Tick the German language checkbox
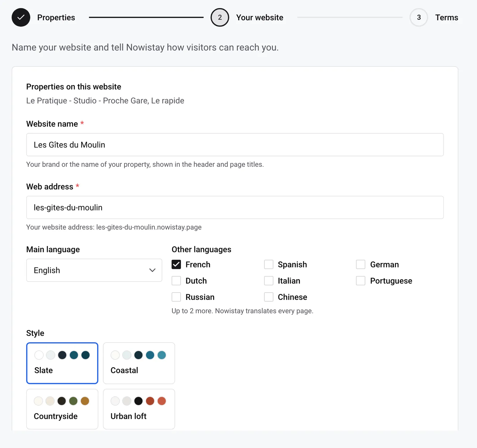The image size is (477, 448). pyautogui.click(x=361, y=265)
